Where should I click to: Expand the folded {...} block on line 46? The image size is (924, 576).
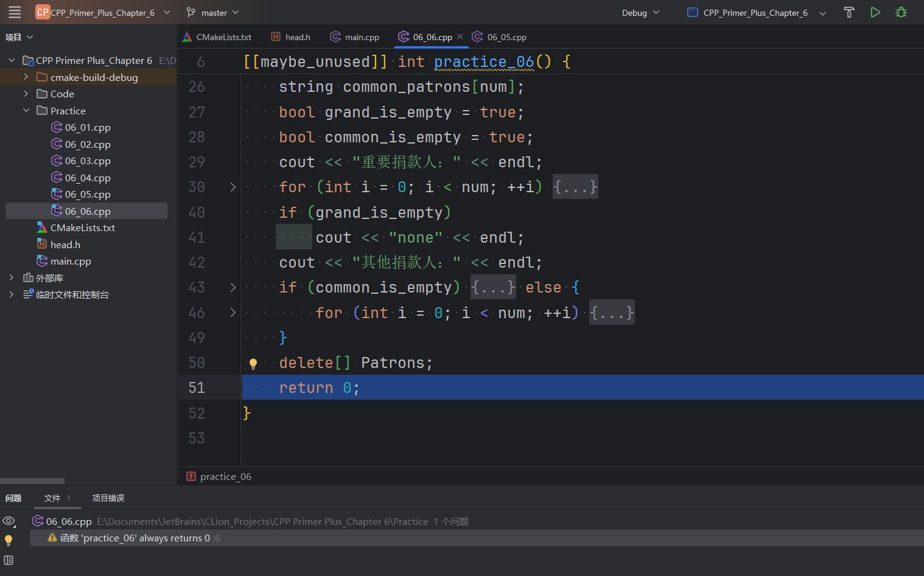point(612,313)
